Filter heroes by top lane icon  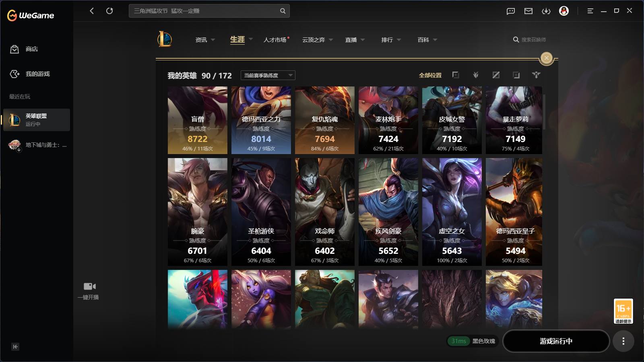[456, 75]
